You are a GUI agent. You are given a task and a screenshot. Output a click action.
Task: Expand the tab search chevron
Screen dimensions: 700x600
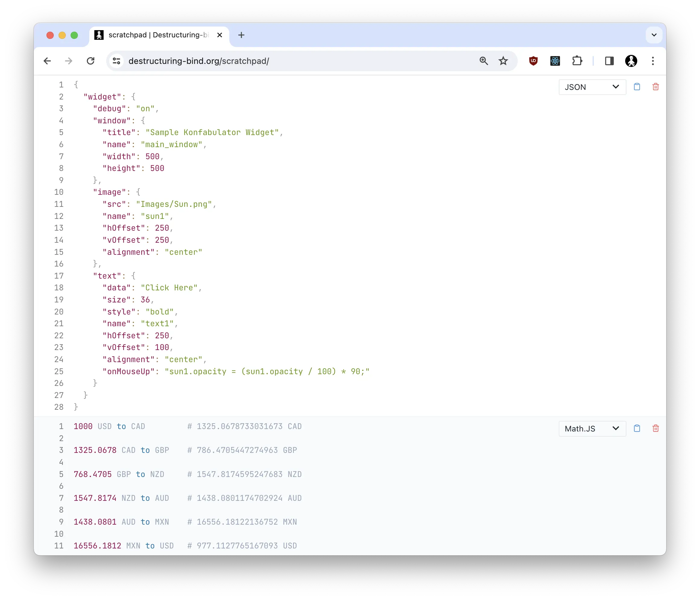coord(654,35)
